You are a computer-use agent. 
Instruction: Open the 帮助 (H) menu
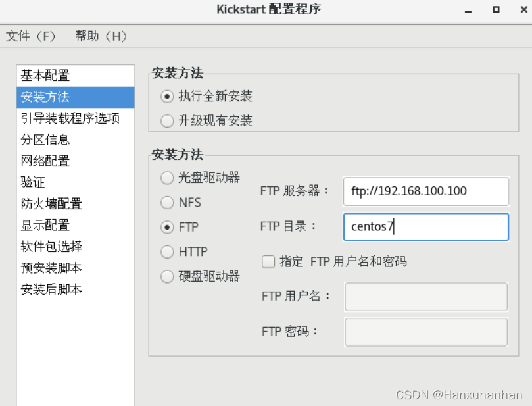(x=101, y=36)
